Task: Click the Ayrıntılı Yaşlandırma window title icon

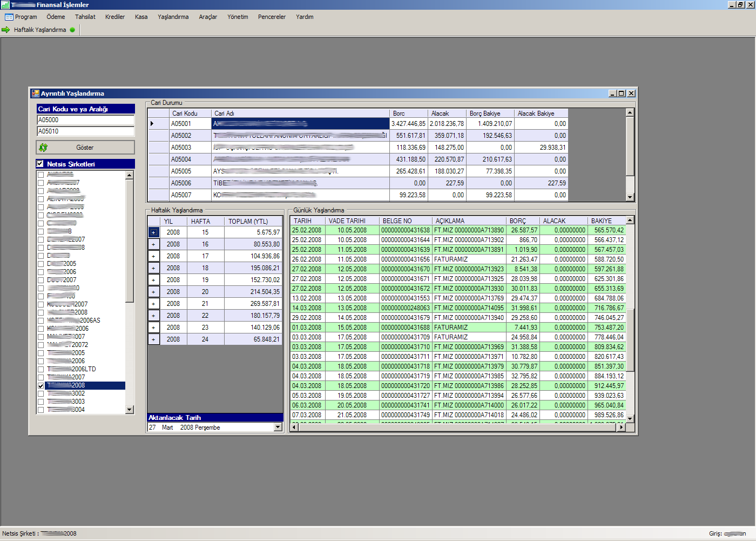Action: [35, 93]
